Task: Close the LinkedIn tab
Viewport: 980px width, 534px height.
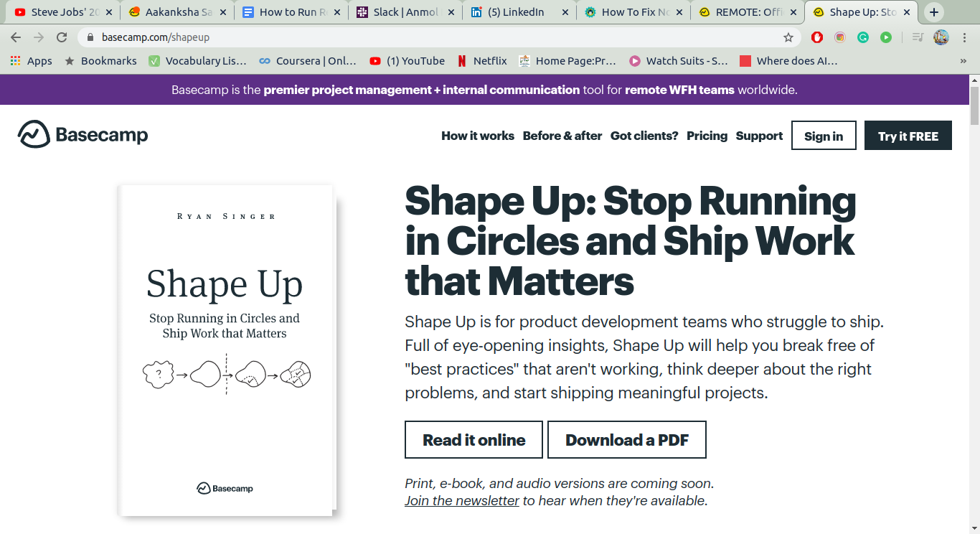Action: (x=565, y=12)
